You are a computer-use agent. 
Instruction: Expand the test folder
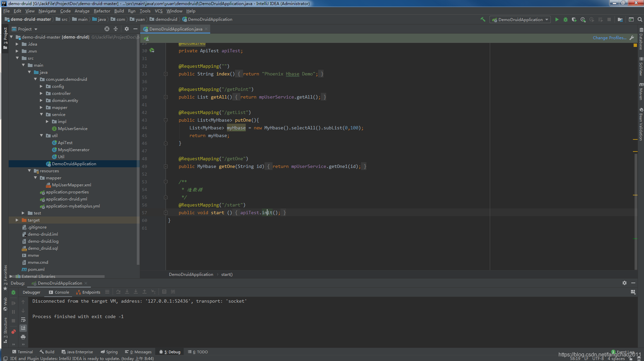click(x=23, y=213)
